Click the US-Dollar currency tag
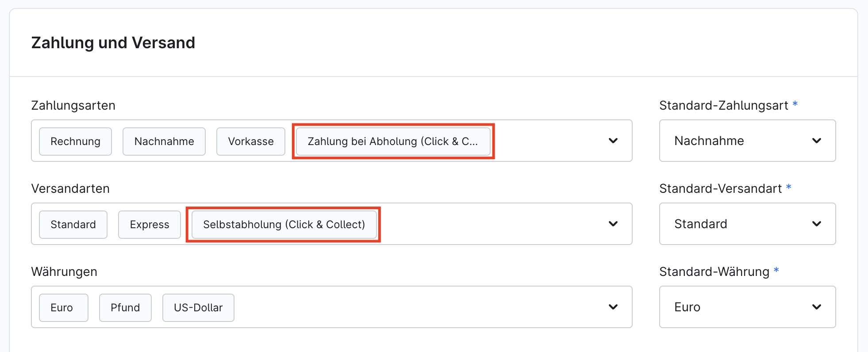This screenshot has height=352, width=868. click(x=198, y=308)
